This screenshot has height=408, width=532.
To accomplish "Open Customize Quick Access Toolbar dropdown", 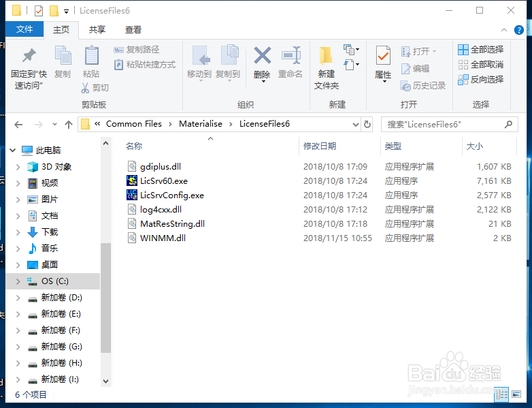I will (67, 12).
